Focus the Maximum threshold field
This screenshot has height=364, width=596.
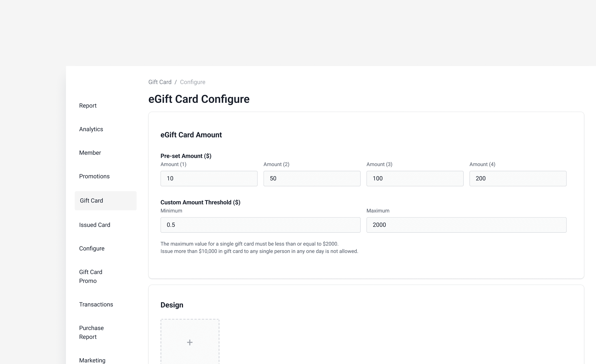(x=466, y=225)
